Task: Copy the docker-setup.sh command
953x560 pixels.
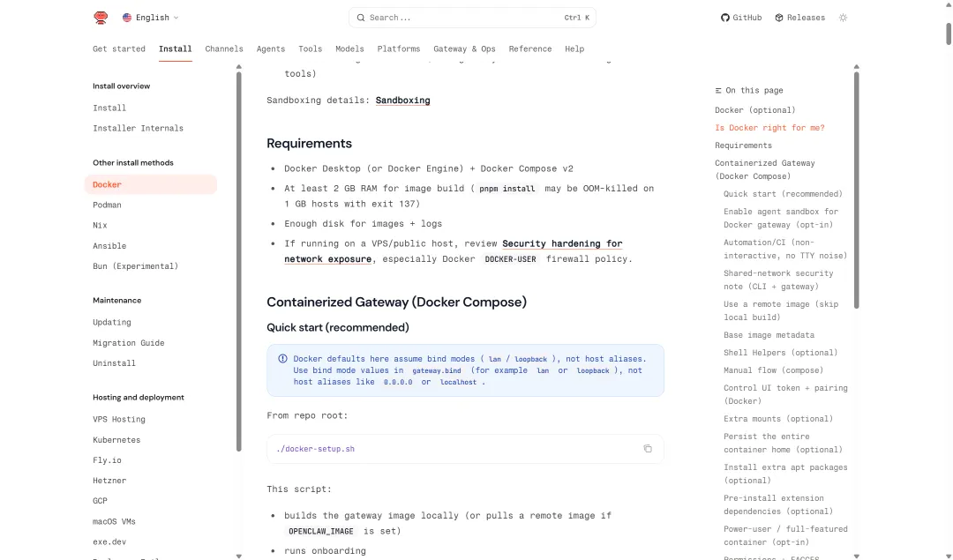Action: point(648,449)
